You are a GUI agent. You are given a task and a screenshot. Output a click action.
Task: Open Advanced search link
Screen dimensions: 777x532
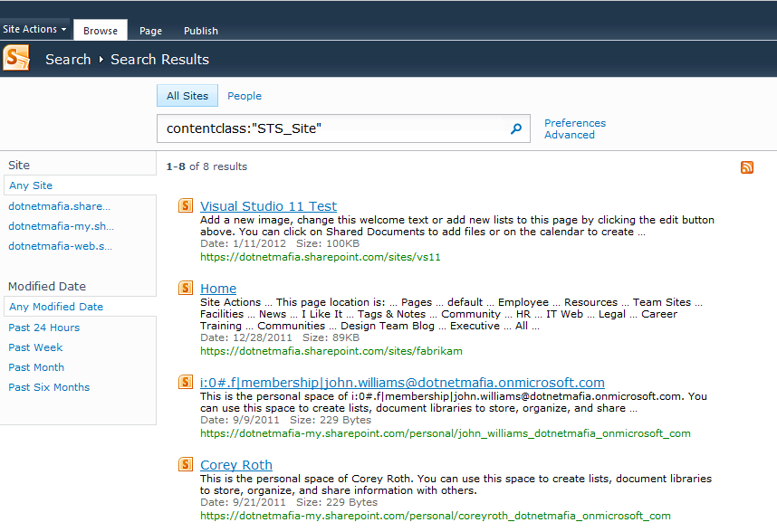pos(570,135)
